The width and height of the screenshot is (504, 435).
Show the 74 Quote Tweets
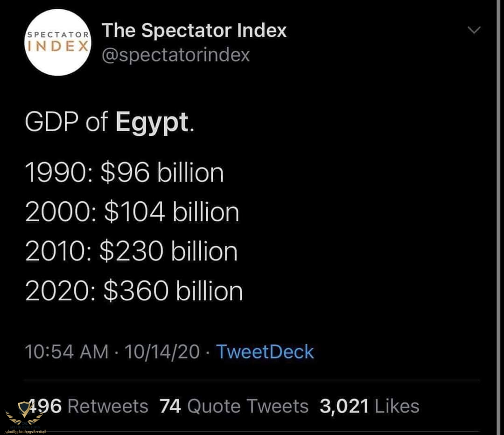pos(234,406)
